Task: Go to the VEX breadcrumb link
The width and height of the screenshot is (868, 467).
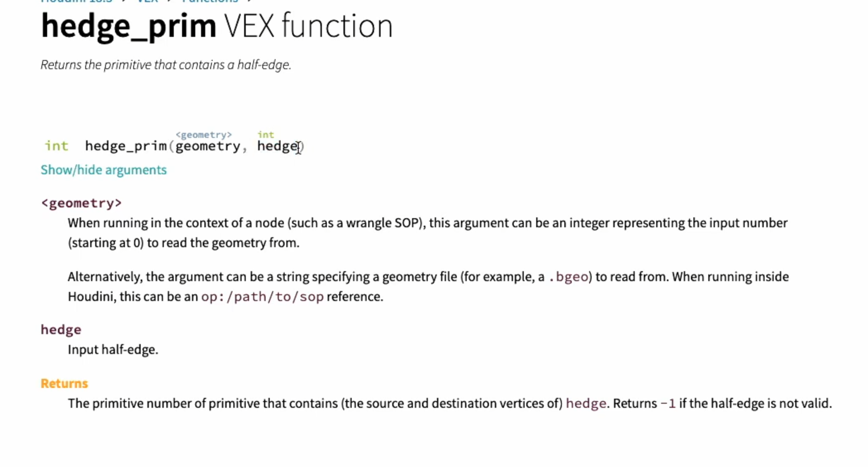Action: coord(148,1)
